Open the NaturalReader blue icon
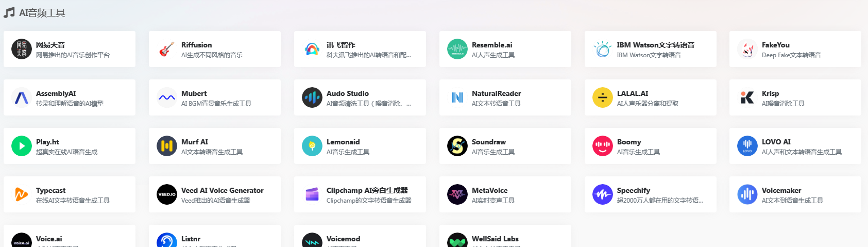868x247 pixels. [457, 97]
